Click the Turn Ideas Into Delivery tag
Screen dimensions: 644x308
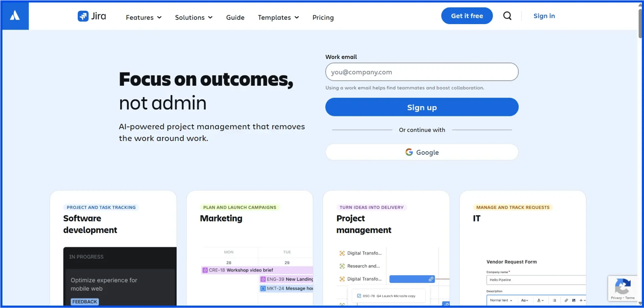click(371, 207)
